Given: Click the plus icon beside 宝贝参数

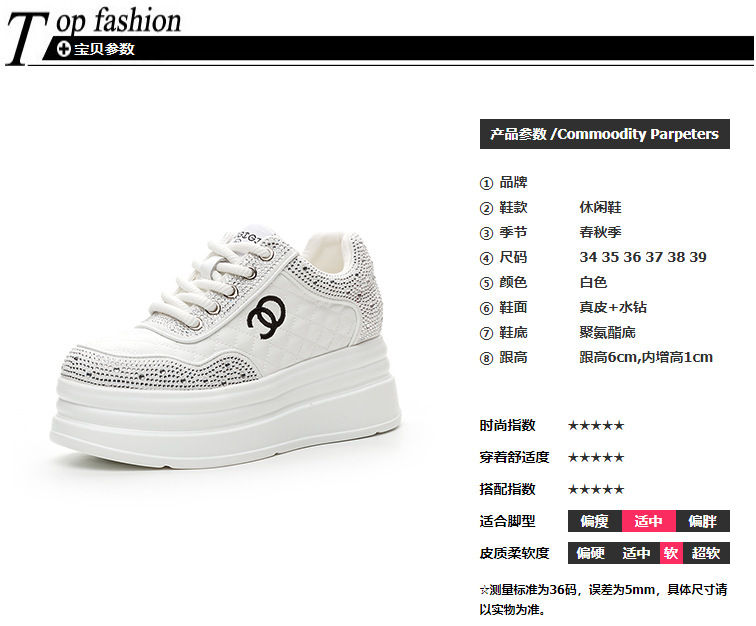Looking at the screenshot, I should pyautogui.click(x=64, y=49).
